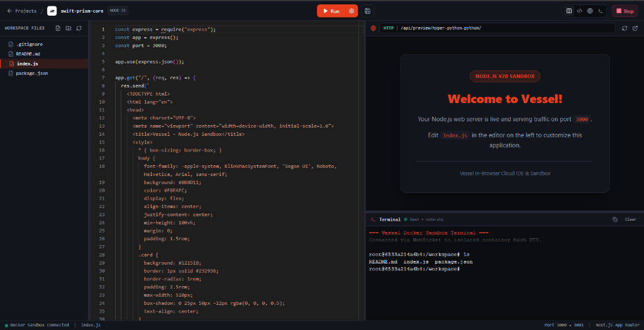Switch to split layout view

pos(569,11)
